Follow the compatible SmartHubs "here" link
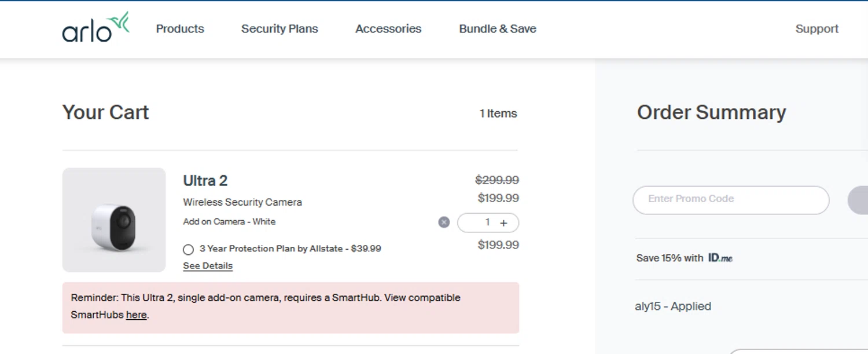The image size is (868, 354). coord(136,315)
